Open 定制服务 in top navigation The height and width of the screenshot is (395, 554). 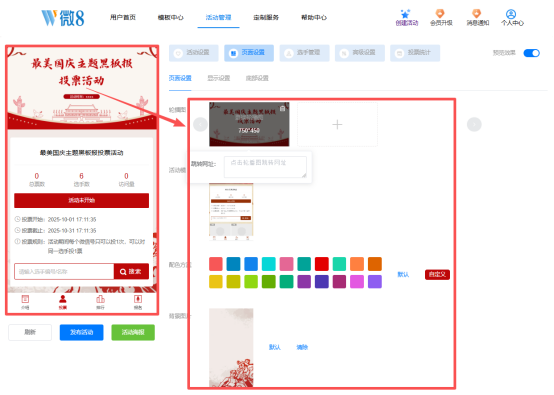click(266, 17)
